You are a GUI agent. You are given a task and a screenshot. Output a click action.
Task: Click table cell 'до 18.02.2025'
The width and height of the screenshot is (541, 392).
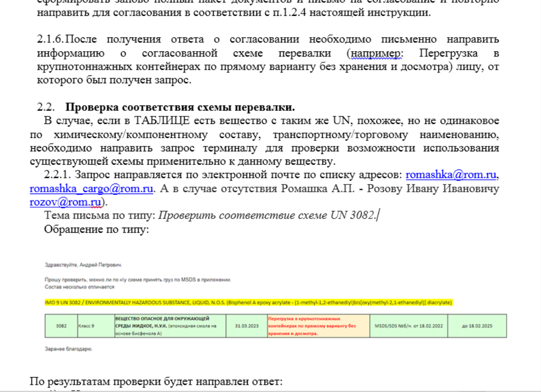pyautogui.click(x=477, y=326)
